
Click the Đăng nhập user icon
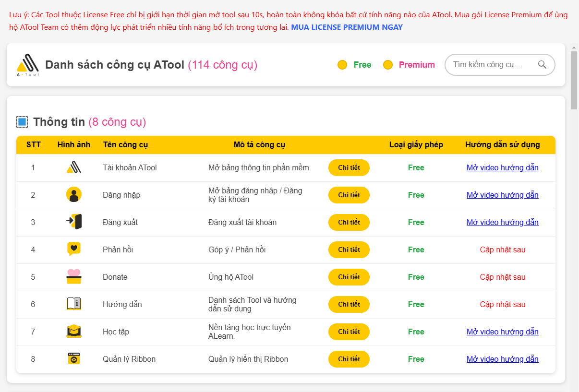coord(73,195)
